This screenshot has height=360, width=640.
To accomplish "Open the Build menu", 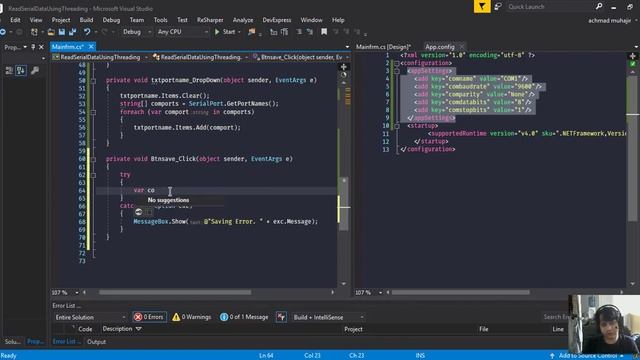I will [x=86, y=20].
